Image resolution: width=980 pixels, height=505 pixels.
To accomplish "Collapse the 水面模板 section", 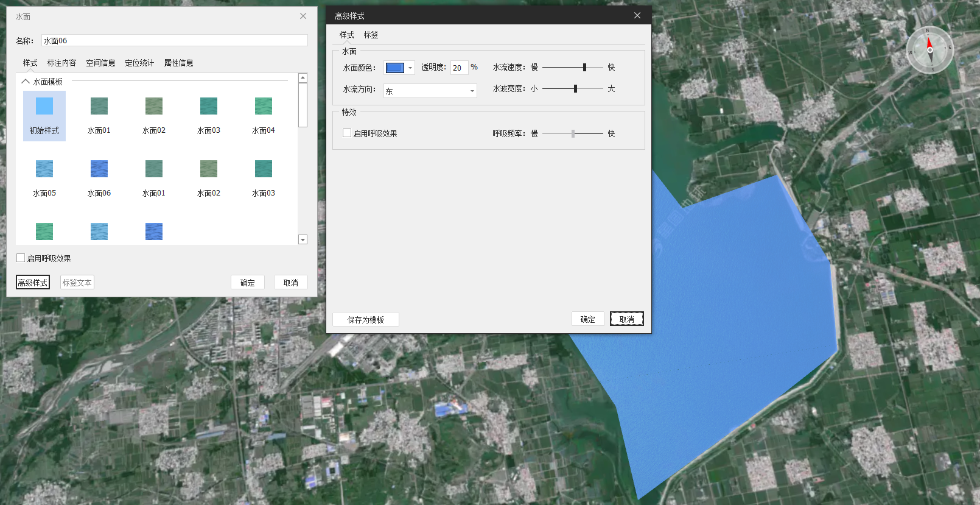I will click(26, 81).
